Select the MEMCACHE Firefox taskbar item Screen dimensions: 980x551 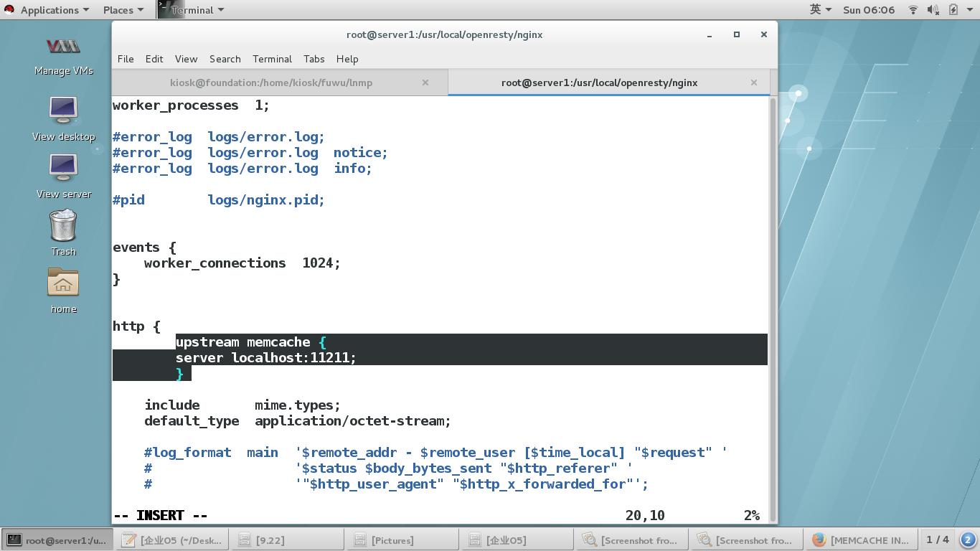pos(861,540)
